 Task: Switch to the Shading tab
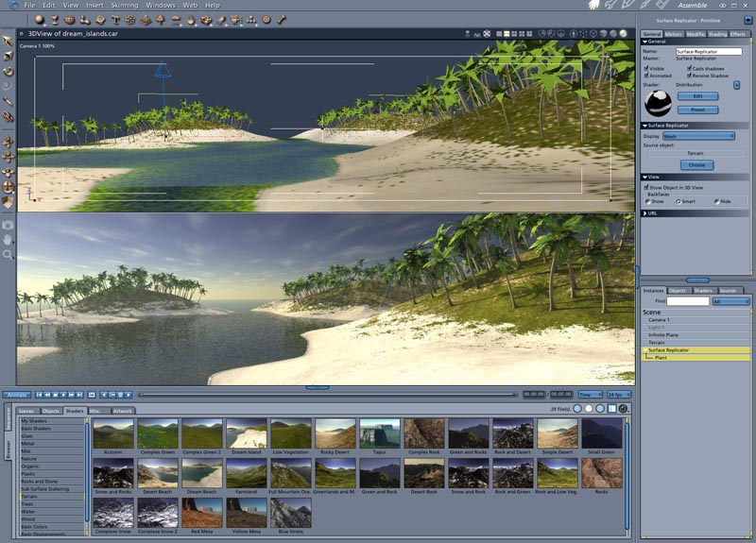[x=717, y=33]
